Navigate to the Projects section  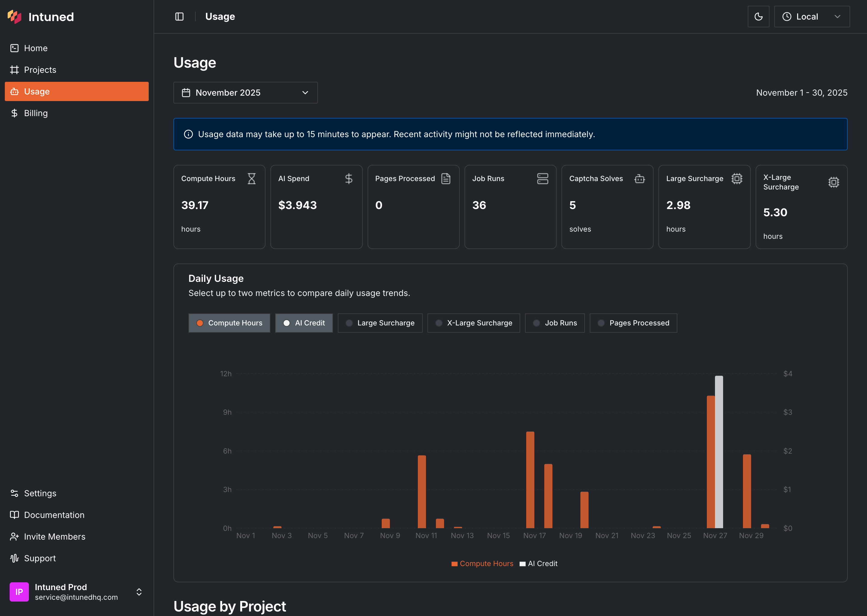[x=40, y=70]
